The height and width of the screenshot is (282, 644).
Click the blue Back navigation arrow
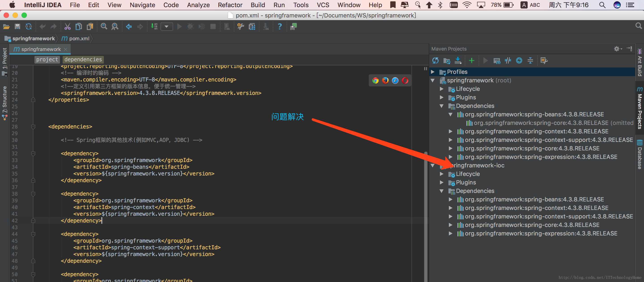click(129, 26)
